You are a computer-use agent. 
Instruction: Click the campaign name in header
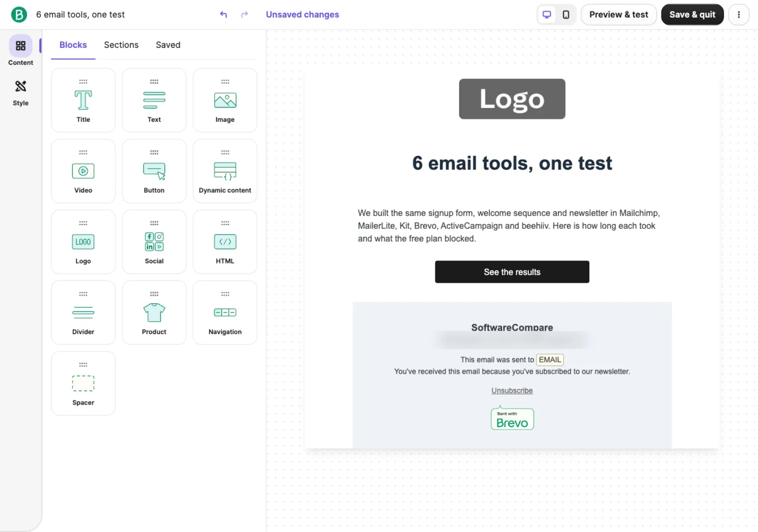(x=81, y=15)
